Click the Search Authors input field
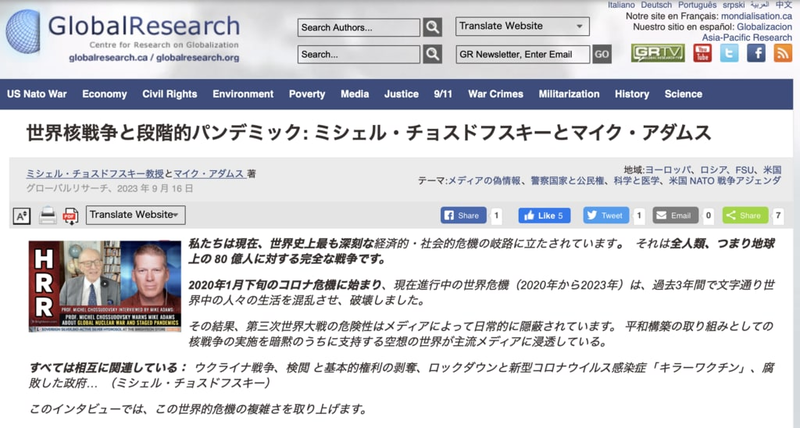Screen dimensions: 800x428 pos(359,28)
